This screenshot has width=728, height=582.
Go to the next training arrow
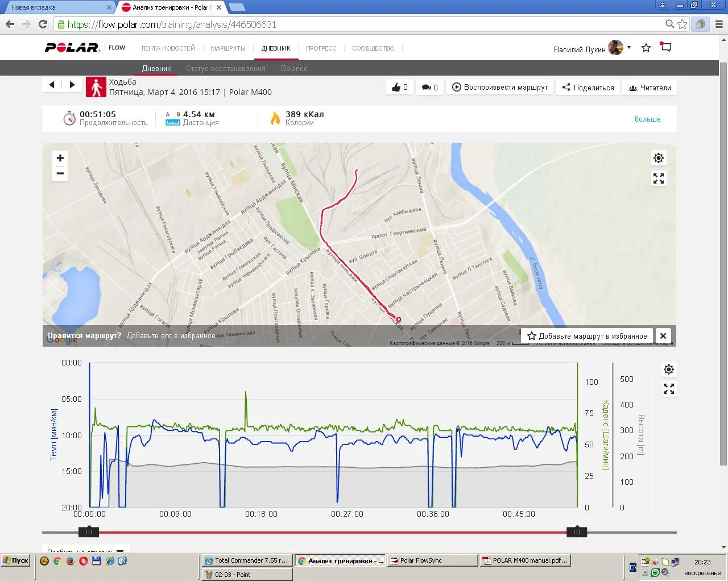(72, 85)
